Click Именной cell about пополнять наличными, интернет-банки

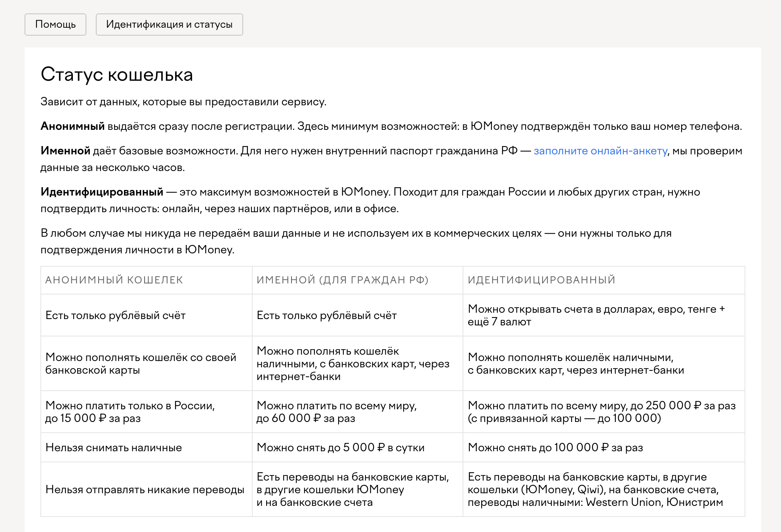(358, 364)
